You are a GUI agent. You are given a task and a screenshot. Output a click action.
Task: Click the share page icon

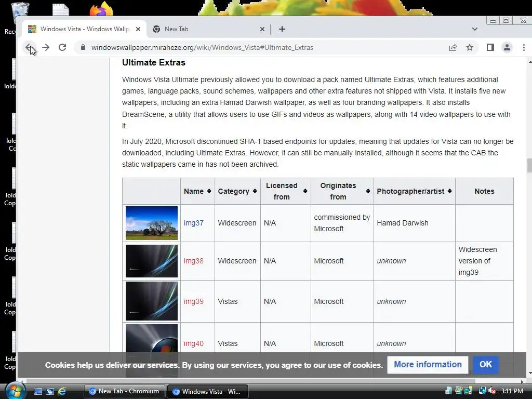(453, 47)
